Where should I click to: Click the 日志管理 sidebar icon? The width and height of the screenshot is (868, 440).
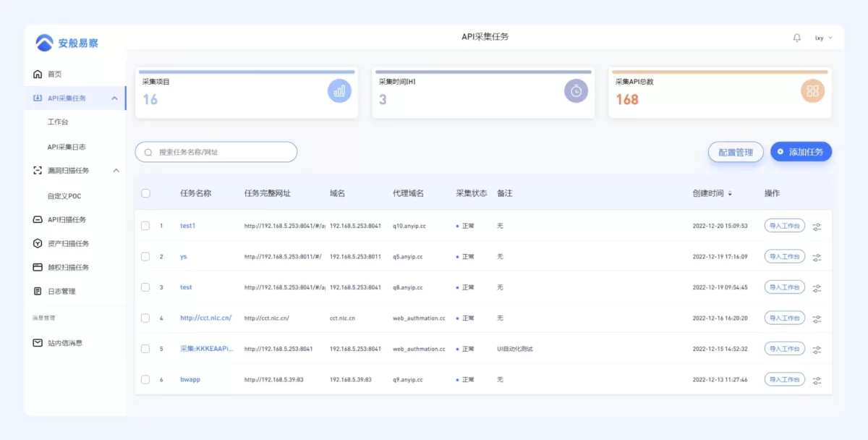point(38,291)
